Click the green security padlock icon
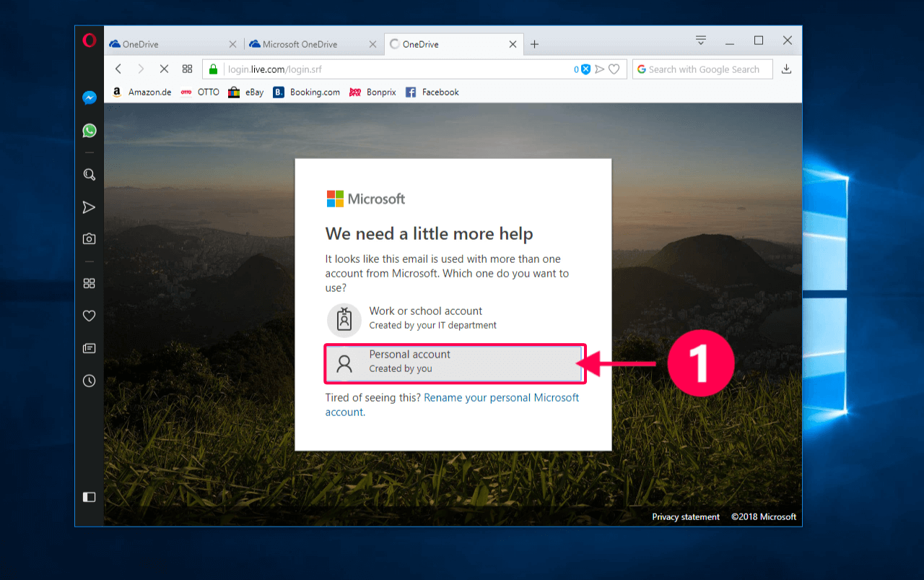The height and width of the screenshot is (580, 924). (213, 69)
